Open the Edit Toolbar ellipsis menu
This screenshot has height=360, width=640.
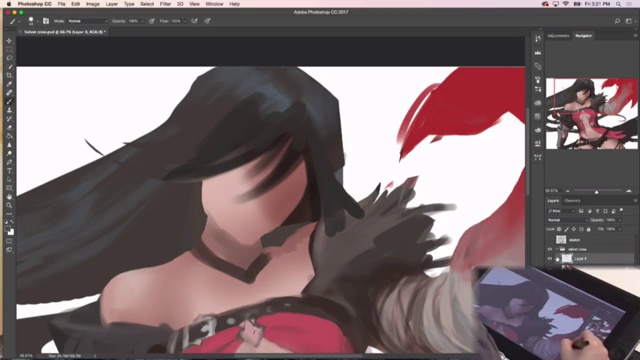click(x=9, y=214)
